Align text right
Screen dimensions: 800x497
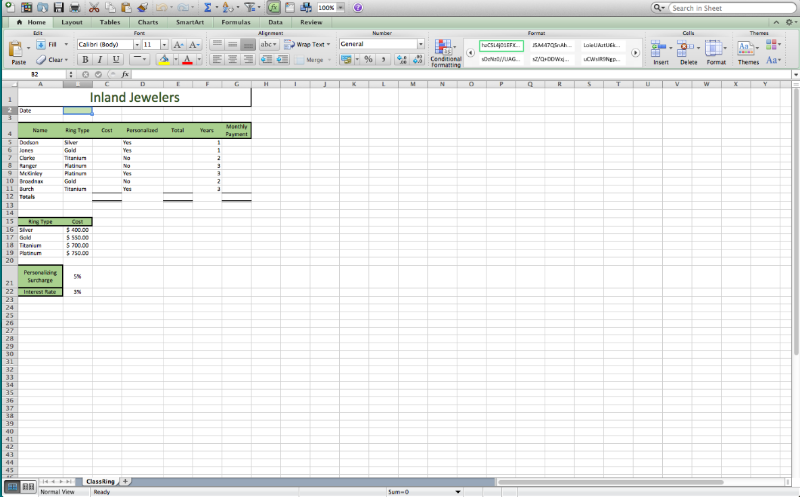click(x=248, y=59)
